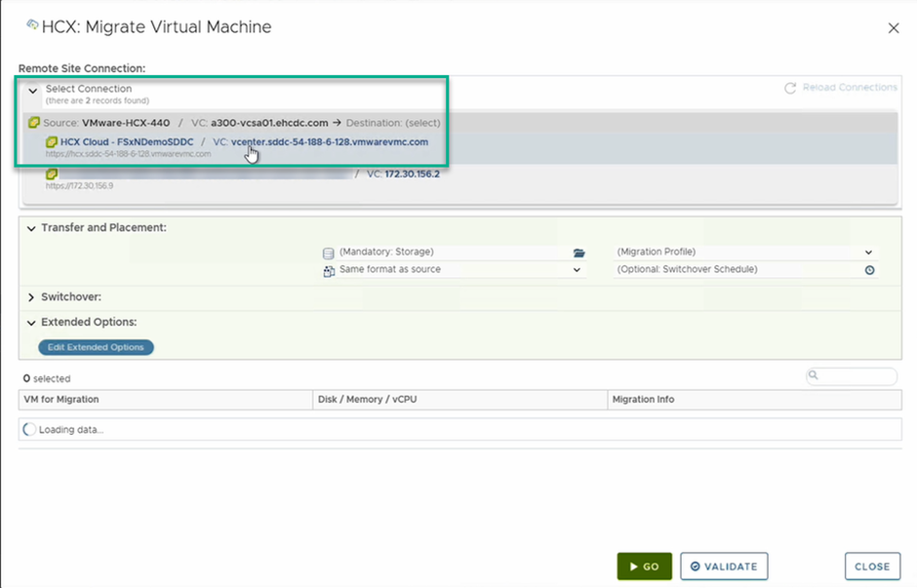Click the magnifier icon in VM search box
Screen dimensions: 917x588
[x=813, y=375]
